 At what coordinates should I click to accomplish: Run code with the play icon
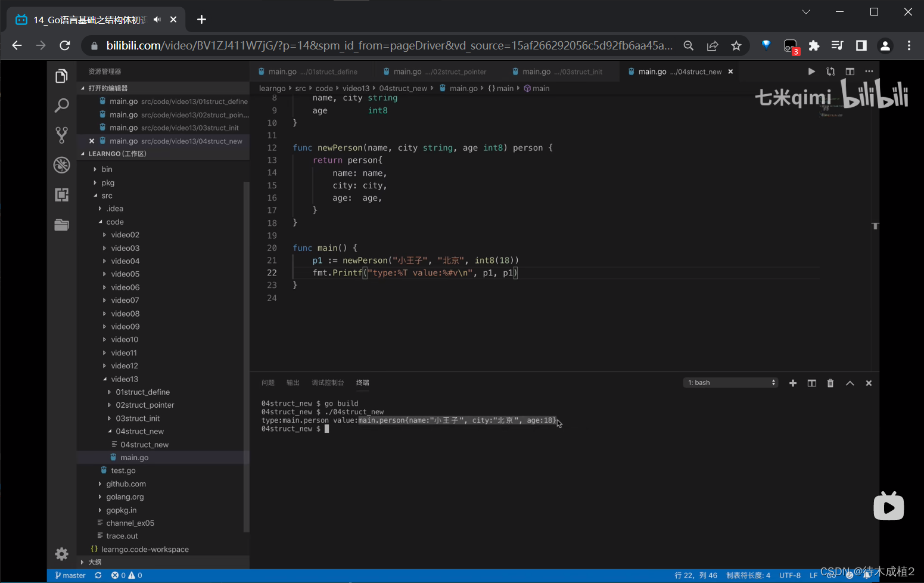click(811, 72)
